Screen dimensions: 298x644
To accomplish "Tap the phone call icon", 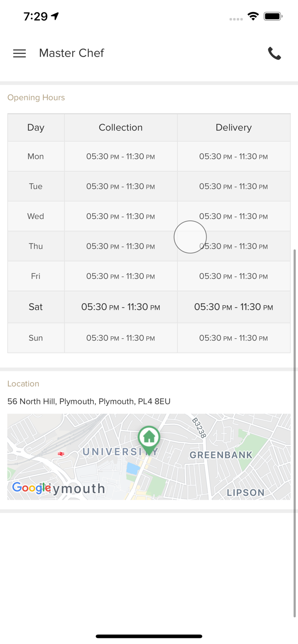I will tap(274, 53).
